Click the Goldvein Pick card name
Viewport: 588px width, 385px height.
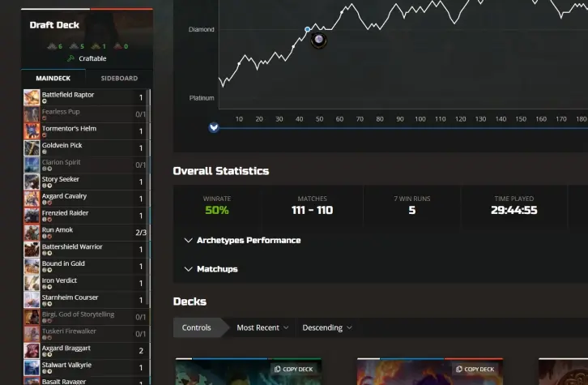pos(62,145)
